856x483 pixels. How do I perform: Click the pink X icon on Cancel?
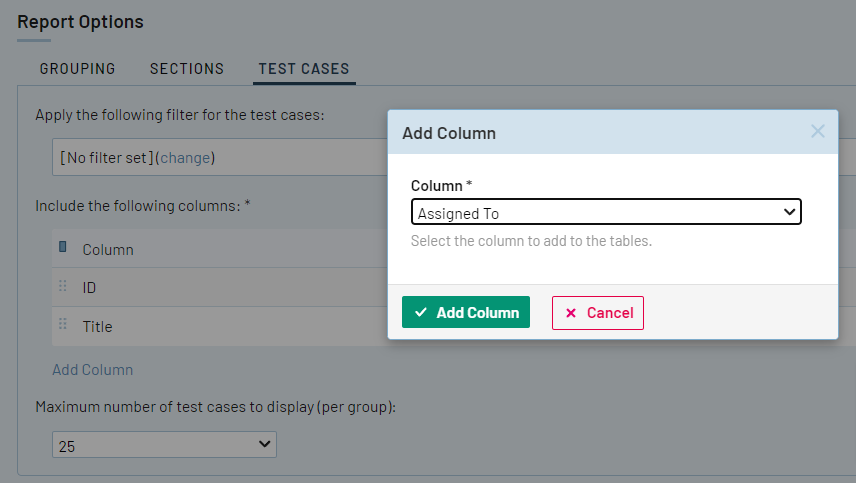click(571, 313)
